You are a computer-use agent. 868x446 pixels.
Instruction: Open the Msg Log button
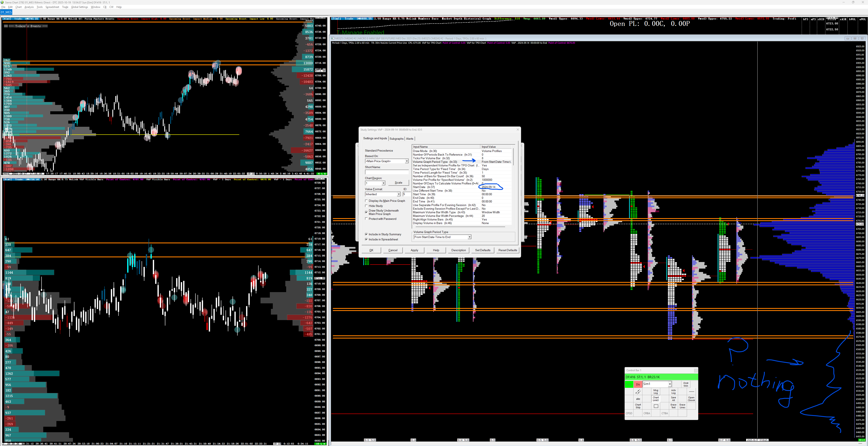tap(656, 392)
